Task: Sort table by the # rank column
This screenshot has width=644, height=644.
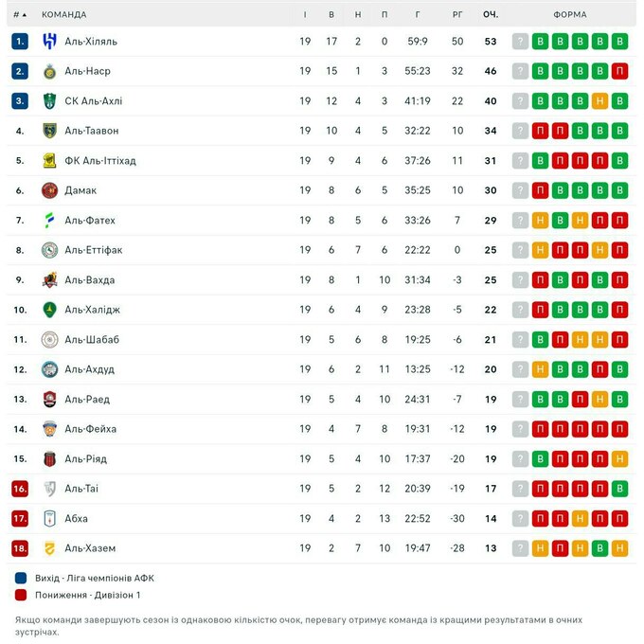Action: 20,14
